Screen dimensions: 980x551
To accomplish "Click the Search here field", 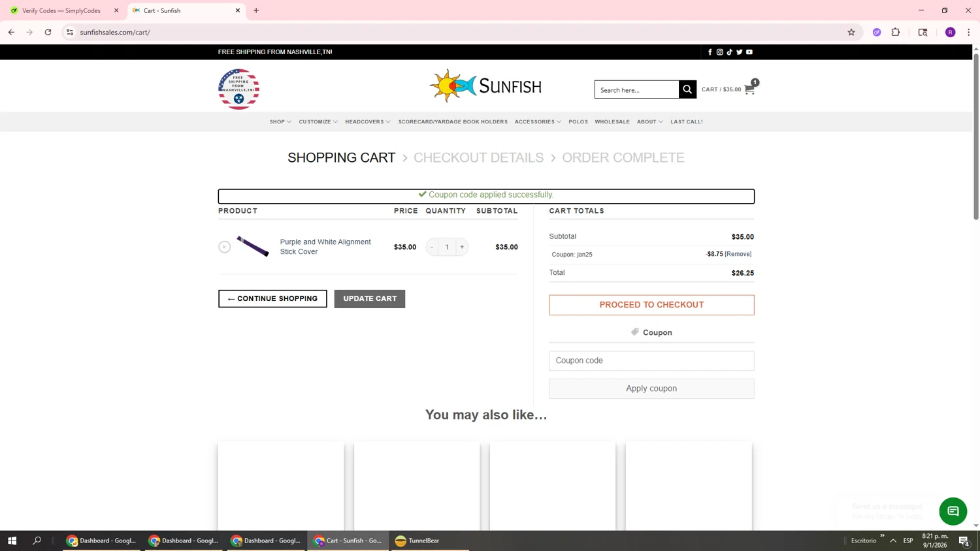I will 637,89.
